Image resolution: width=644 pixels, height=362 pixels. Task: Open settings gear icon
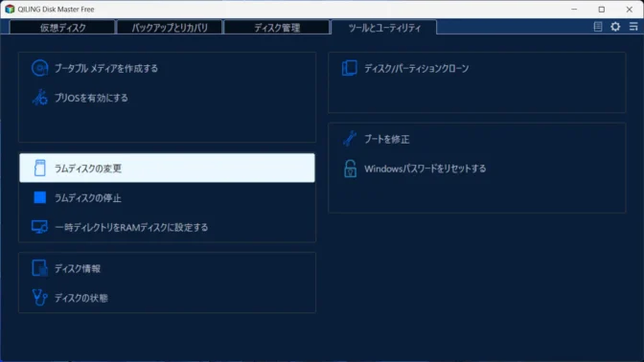(x=615, y=27)
